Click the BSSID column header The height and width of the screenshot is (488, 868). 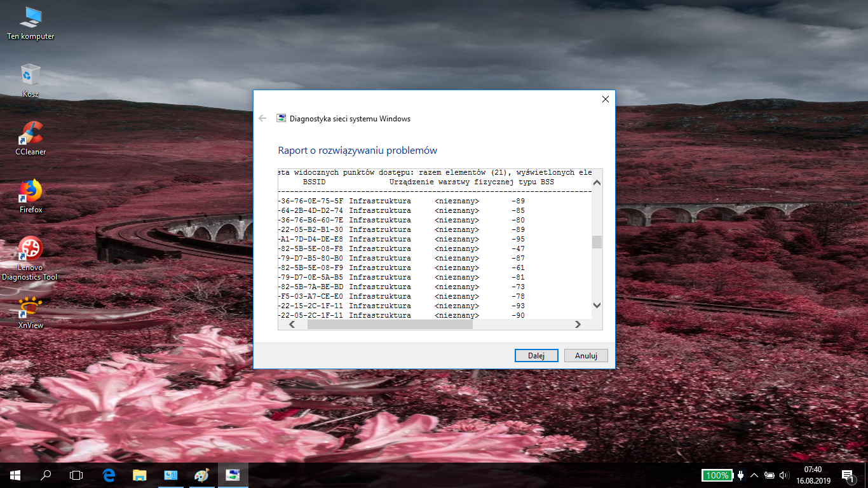point(315,182)
